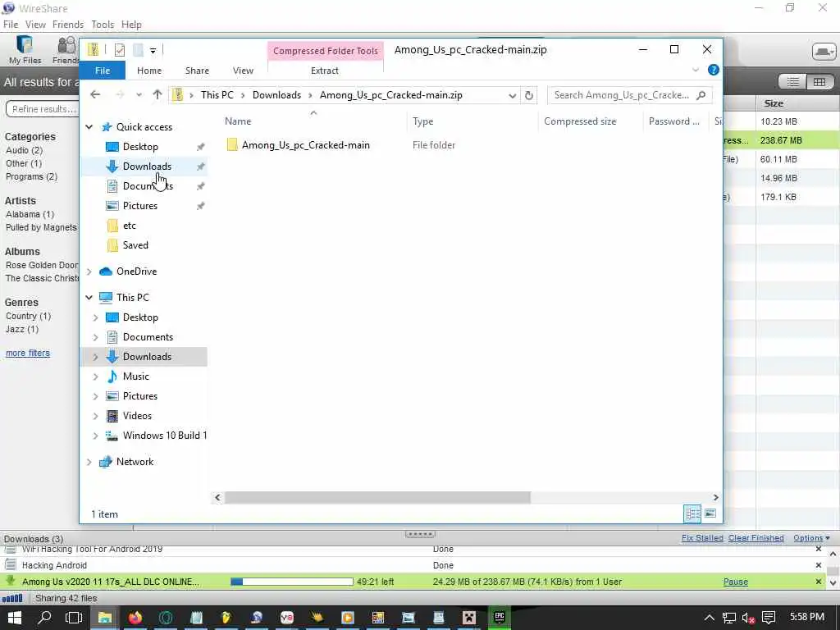Select Desktop under Quick access
This screenshot has width=840, height=630.
pyautogui.click(x=140, y=147)
